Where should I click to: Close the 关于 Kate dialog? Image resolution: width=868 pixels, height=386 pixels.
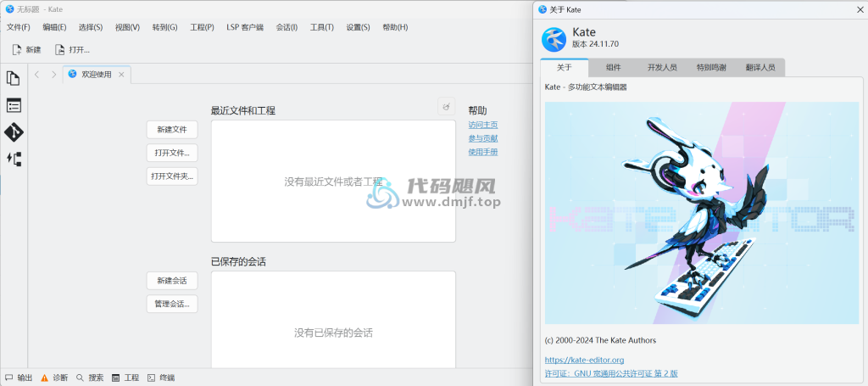tap(860, 9)
